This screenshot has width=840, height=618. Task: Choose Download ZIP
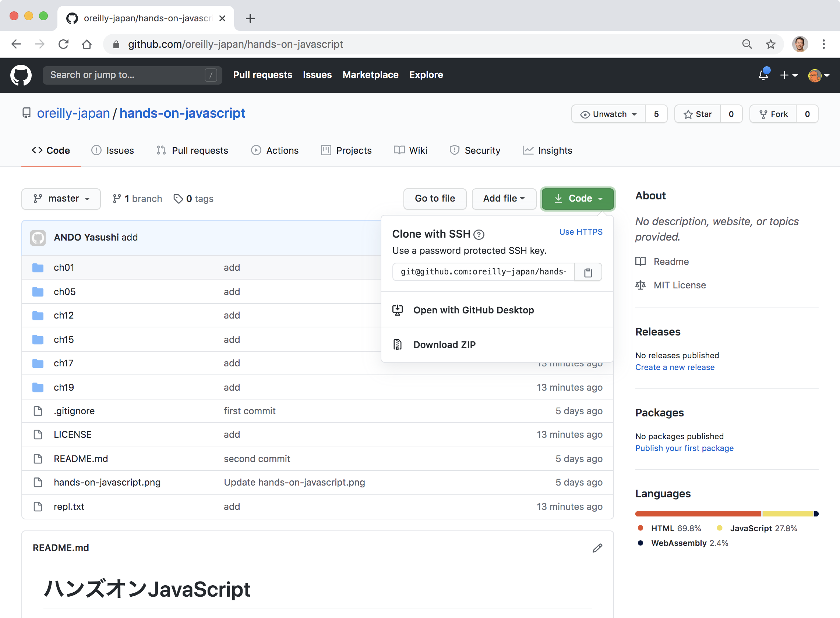click(497, 345)
